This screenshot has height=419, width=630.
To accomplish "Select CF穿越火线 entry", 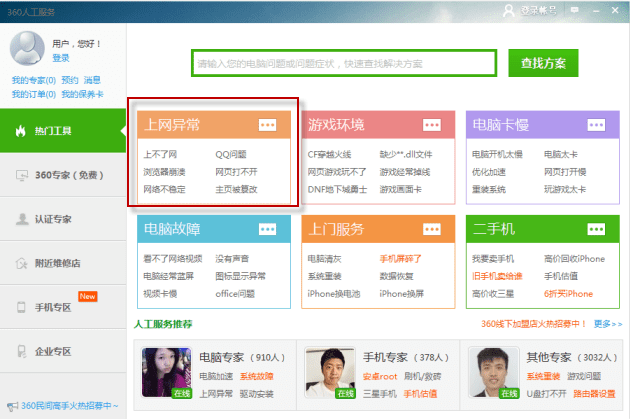I will click(329, 154).
